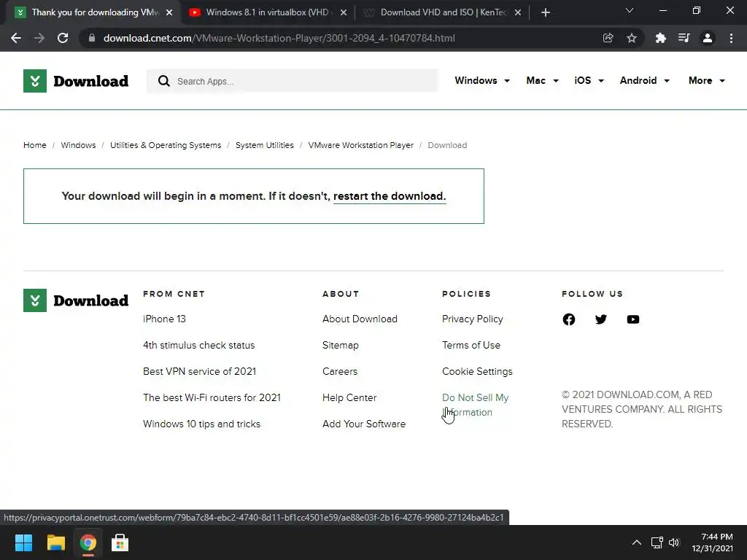Bookmark this page with the star

pos(632,38)
